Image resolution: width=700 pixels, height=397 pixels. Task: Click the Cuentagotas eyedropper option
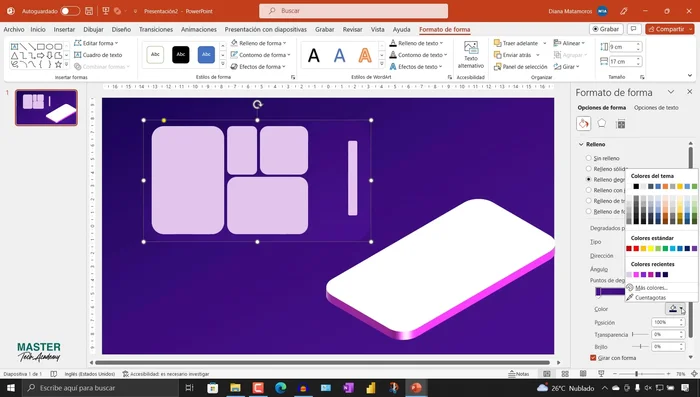(x=646, y=297)
